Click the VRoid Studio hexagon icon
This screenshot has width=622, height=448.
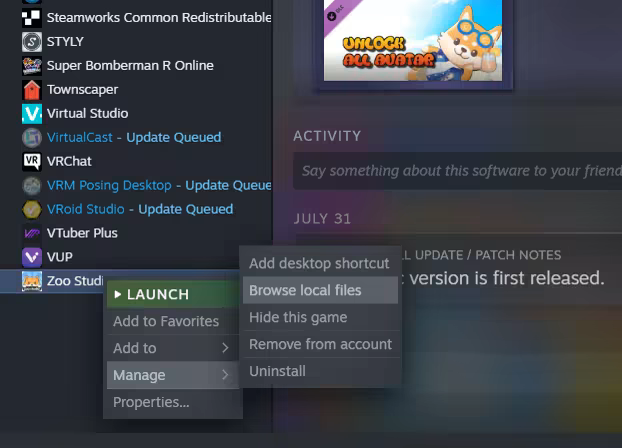click(x=32, y=209)
